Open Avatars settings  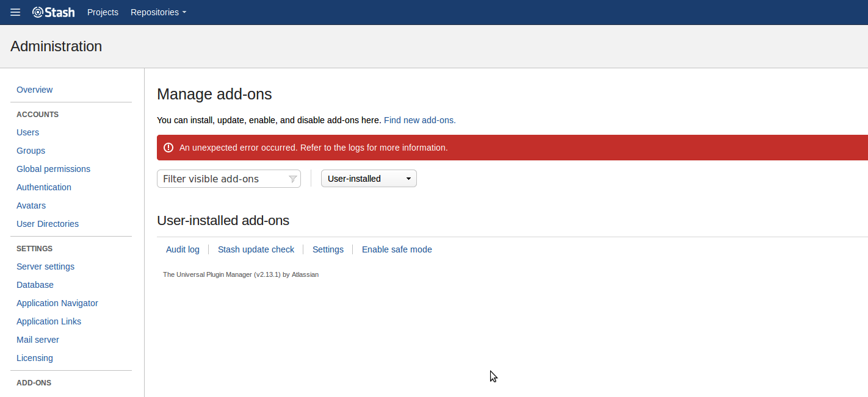[x=31, y=206]
